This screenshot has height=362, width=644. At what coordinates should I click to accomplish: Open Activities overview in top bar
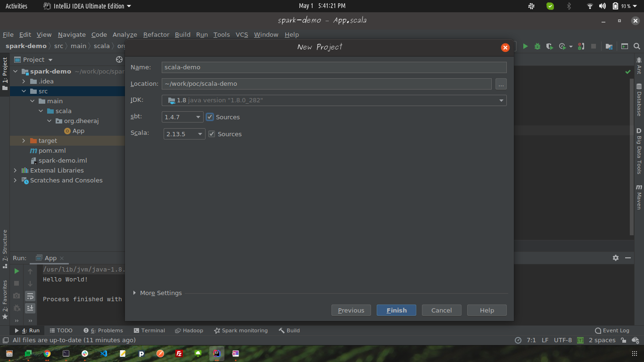tap(17, 6)
